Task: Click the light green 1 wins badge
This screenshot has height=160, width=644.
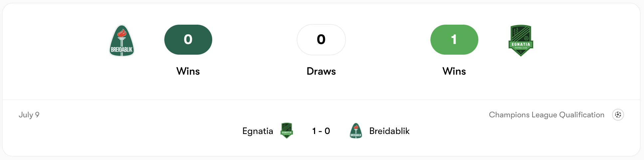Action: click(454, 40)
